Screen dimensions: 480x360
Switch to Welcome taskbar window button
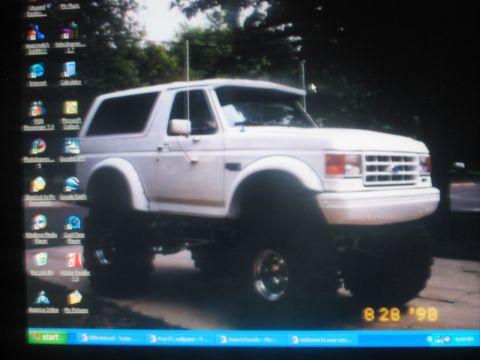[322, 340]
